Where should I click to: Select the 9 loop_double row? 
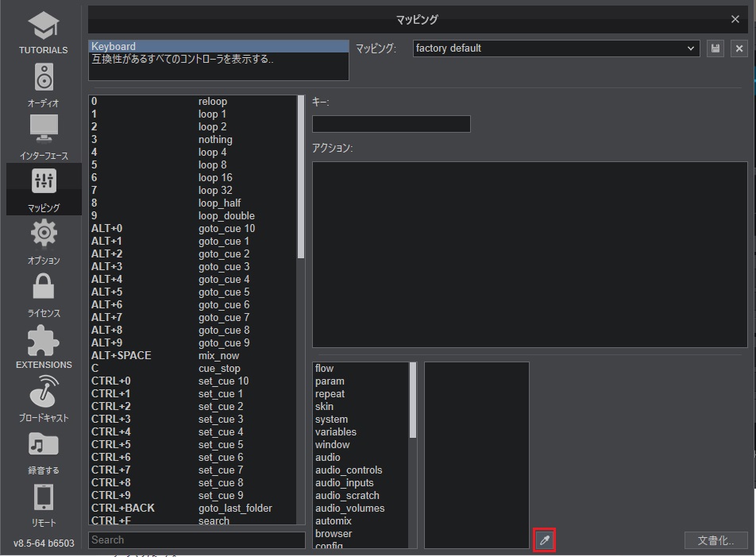pos(193,215)
